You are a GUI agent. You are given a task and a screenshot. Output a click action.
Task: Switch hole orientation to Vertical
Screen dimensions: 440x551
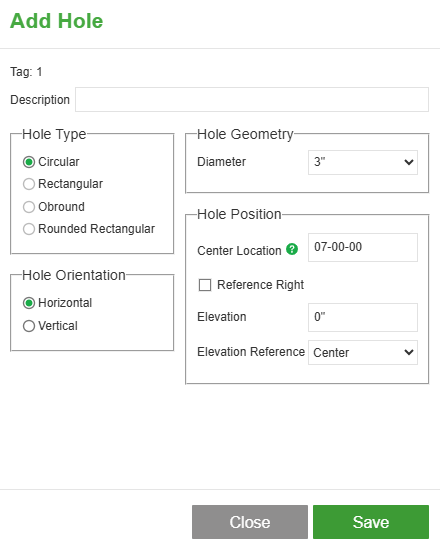click(x=29, y=326)
